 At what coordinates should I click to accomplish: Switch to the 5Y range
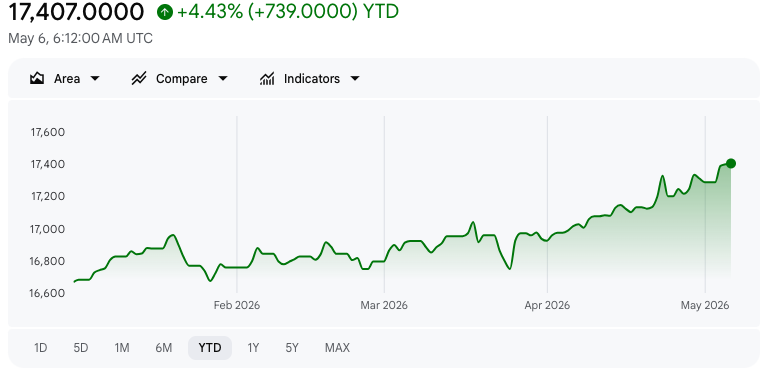click(x=292, y=348)
